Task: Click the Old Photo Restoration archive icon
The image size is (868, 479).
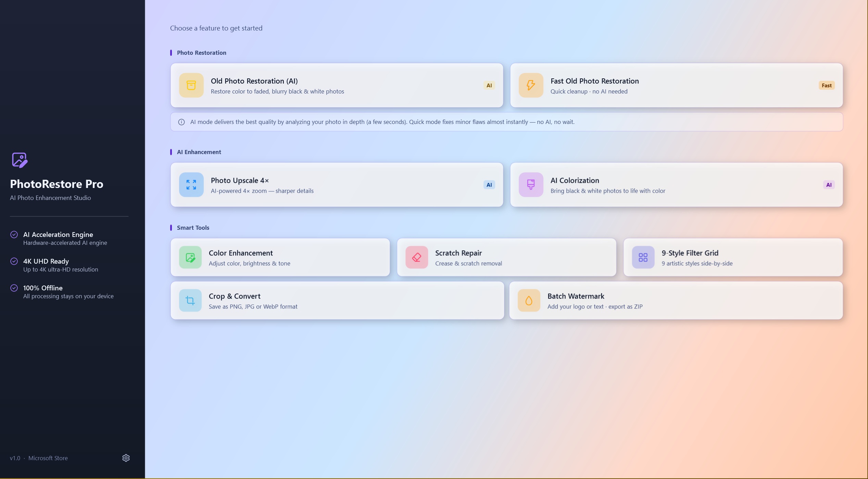Action: [x=191, y=85]
